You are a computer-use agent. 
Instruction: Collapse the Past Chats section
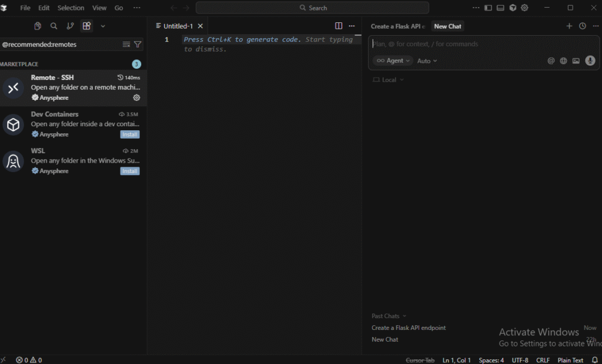[x=389, y=316]
